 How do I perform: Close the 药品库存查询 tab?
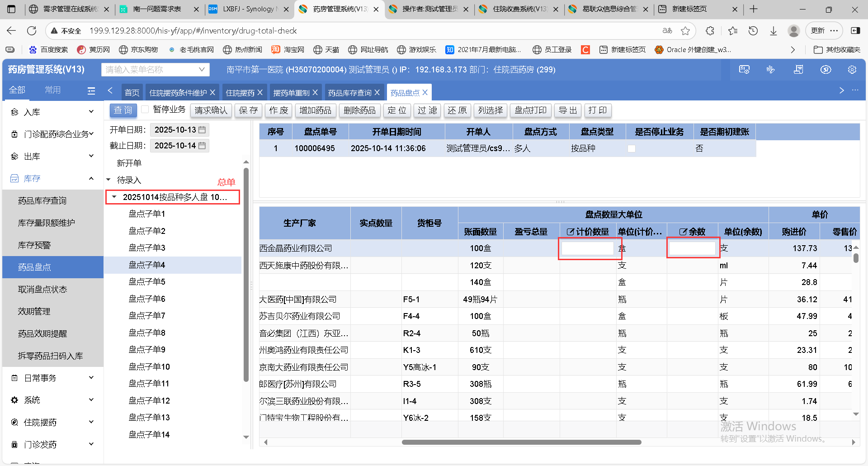377,92
